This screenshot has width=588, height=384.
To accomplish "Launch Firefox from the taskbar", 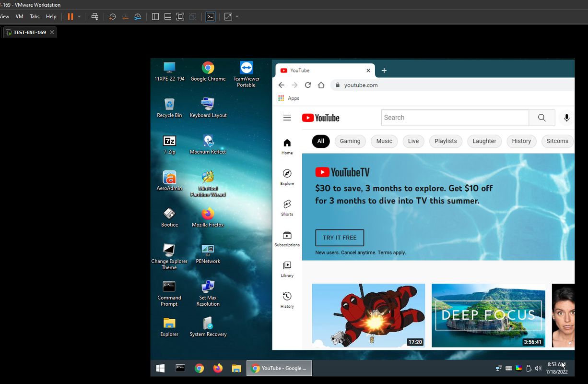I will (218, 368).
